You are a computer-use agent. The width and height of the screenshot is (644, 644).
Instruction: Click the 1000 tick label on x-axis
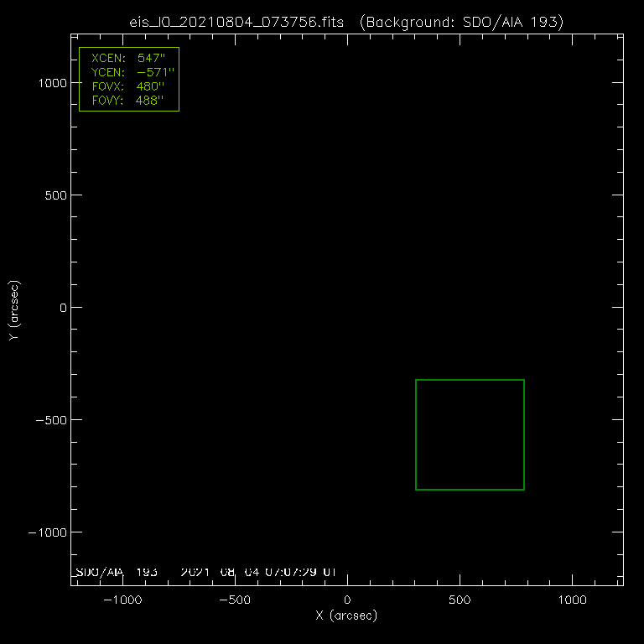click(x=572, y=600)
